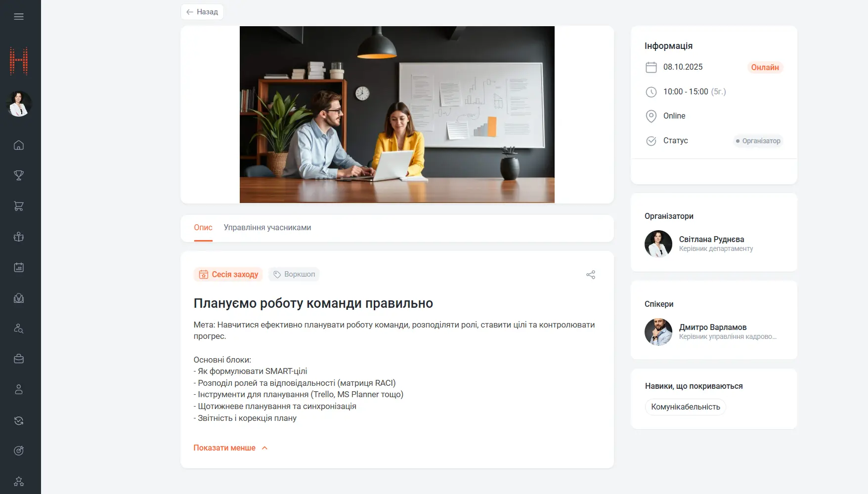Open the trophy achievements icon

[19, 175]
